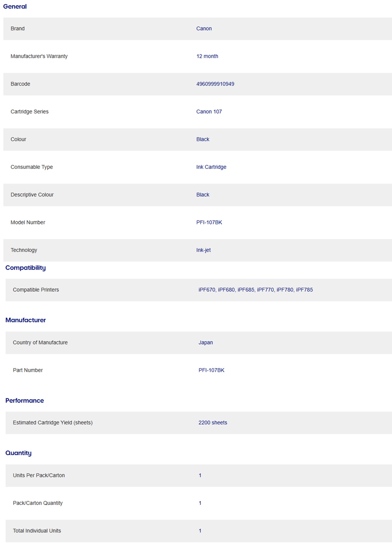
Task: Click the Total Individual Units label
Action: click(37, 531)
